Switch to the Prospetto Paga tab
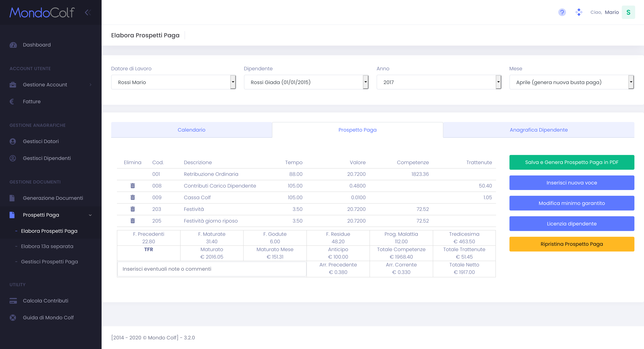Screen dimensions: 644x349 coord(357,130)
